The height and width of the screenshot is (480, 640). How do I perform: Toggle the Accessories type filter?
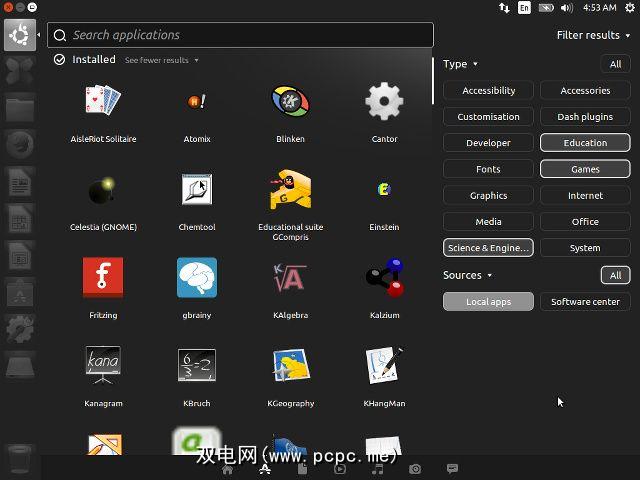[585, 91]
